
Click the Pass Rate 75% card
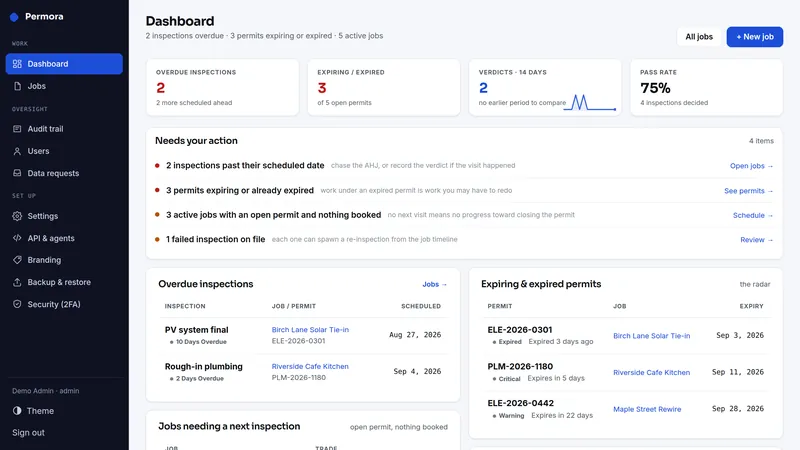[x=707, y=87]
